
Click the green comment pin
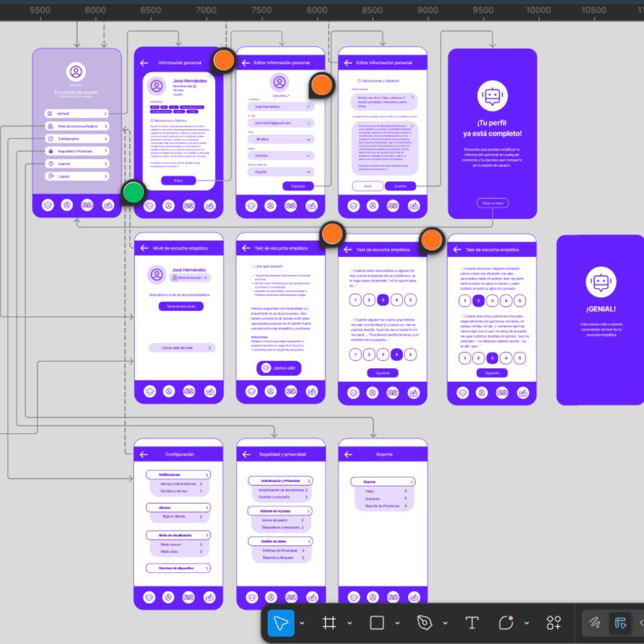[x=133, y=193]
